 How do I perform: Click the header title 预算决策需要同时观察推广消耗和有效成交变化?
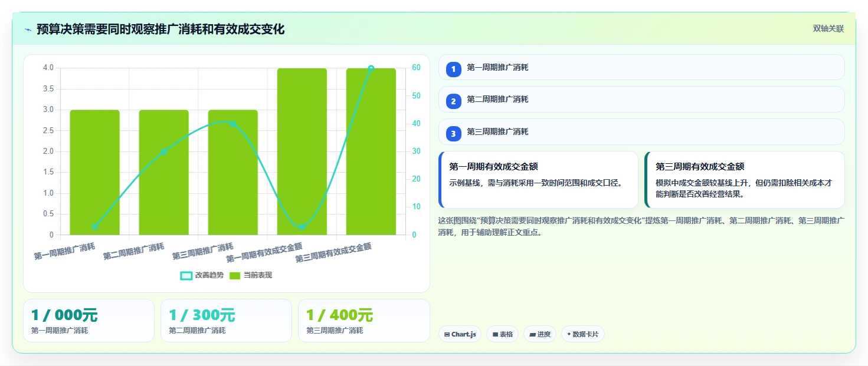[x=161, y=29]
